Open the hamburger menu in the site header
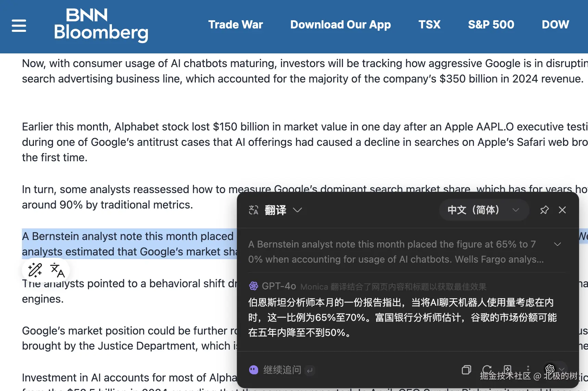The height and width of the screenshot is (391, 588). coord(19,26)
